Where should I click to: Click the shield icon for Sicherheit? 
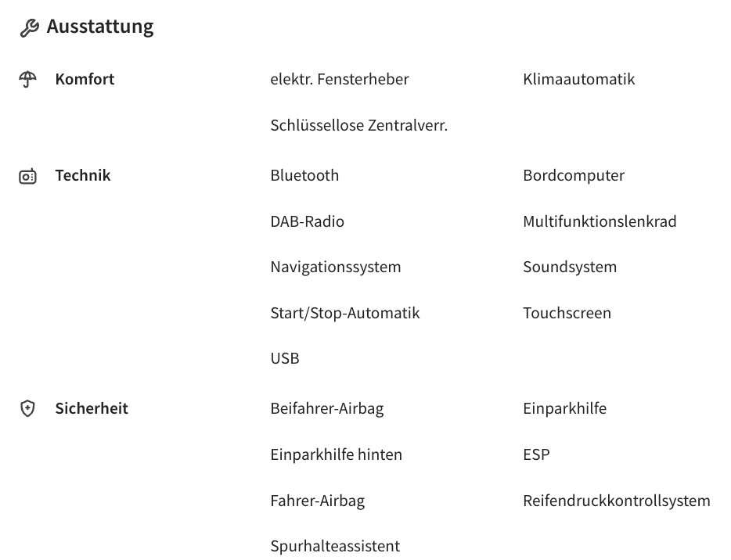(27, 408)
